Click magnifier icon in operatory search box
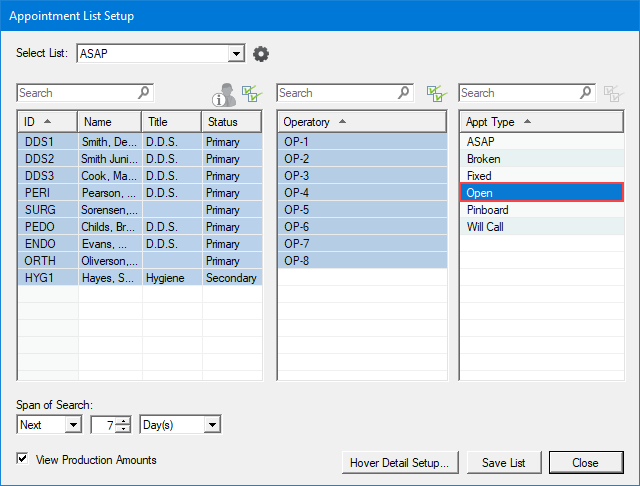 (x=403, y=93)
